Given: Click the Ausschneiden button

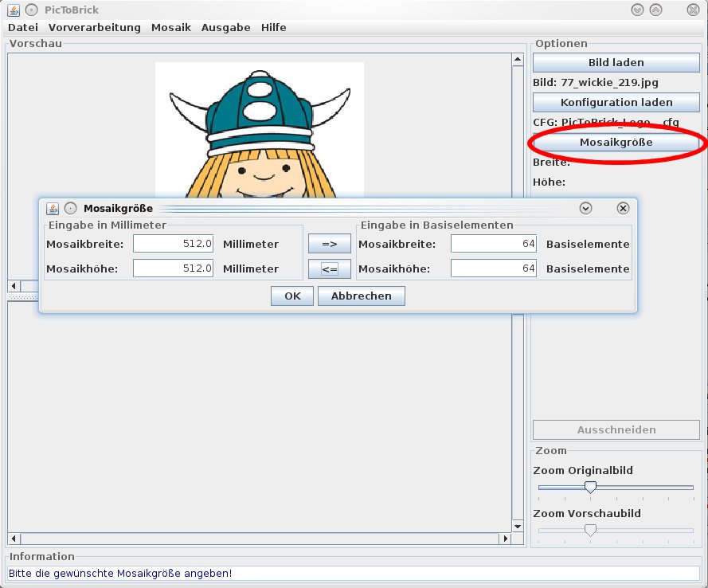Looking at the screenshot, I should (x=616, y=430).
